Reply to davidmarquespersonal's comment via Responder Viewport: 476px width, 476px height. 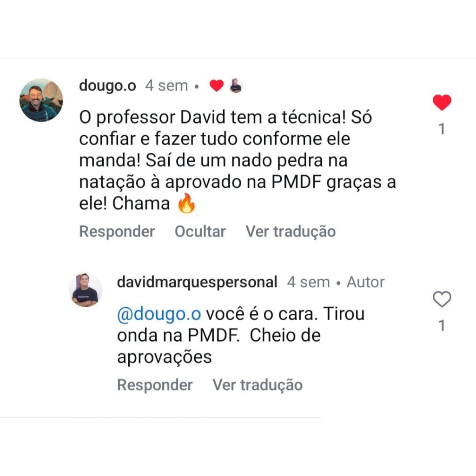pos(155,385)
